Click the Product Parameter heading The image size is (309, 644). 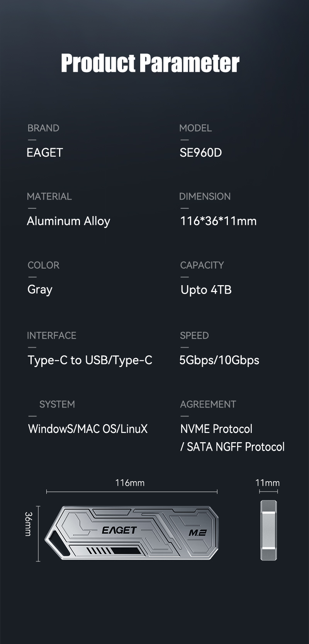tap(150, 63)
